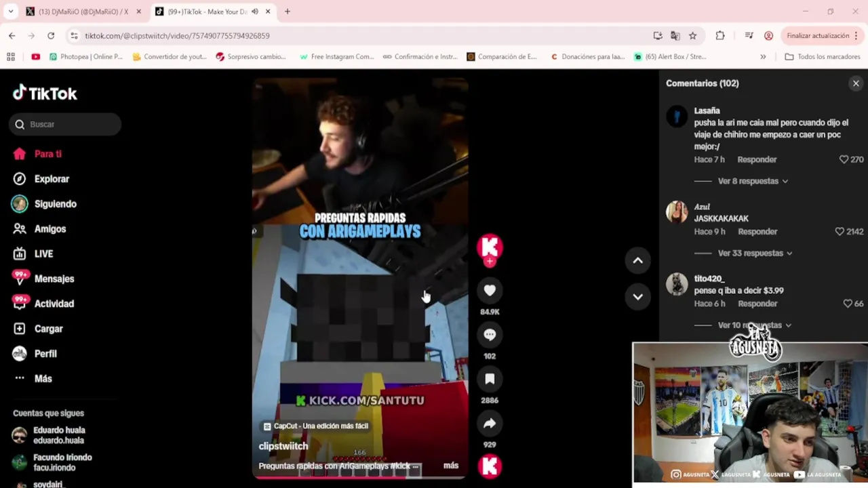868x488 pixels.
Task: Click Finalizar actualización button
Action: 823,35
